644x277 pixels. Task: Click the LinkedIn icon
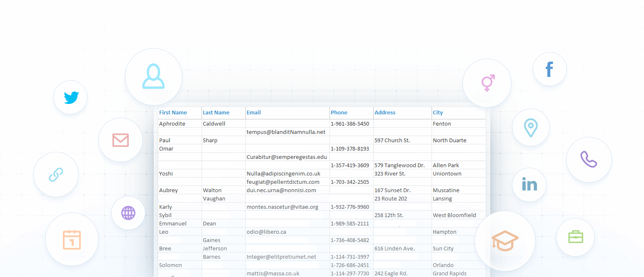tap(529, 184)
